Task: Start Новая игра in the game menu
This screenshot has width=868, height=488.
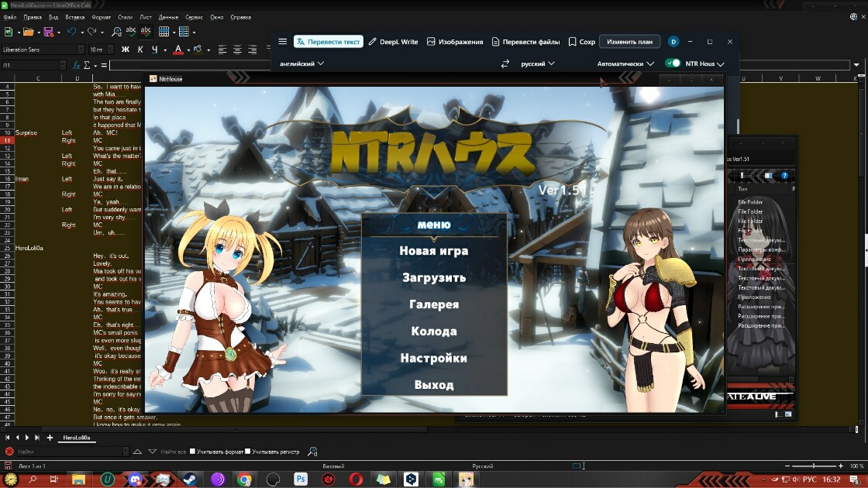Action: click(x=434, y=251)
